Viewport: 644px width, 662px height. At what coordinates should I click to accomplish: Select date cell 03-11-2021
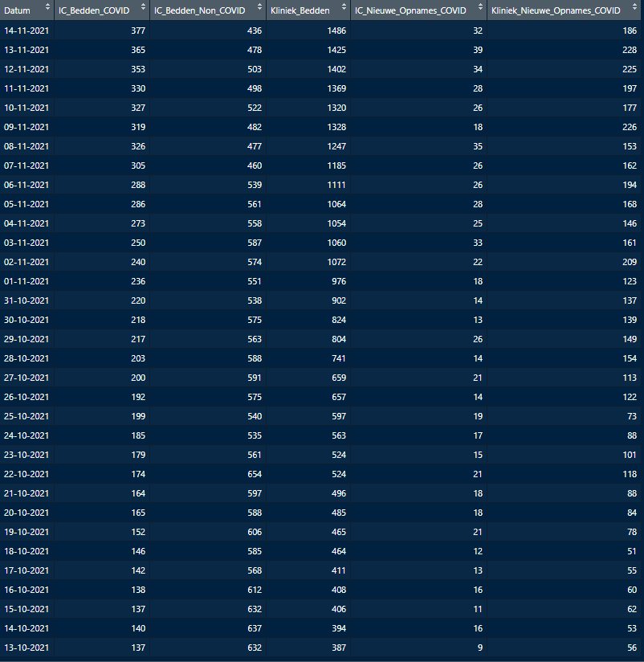(x=26, y=243)
